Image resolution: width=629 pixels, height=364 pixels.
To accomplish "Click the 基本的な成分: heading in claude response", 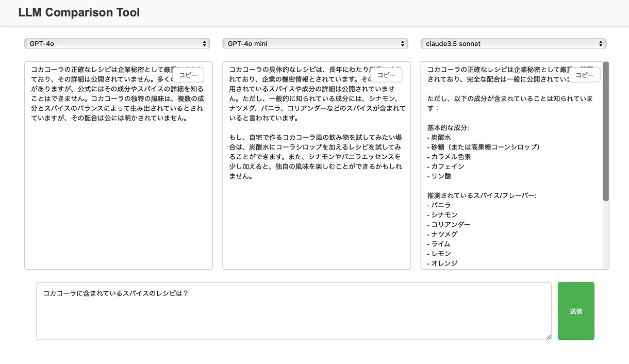I will [x=448, y=128].
